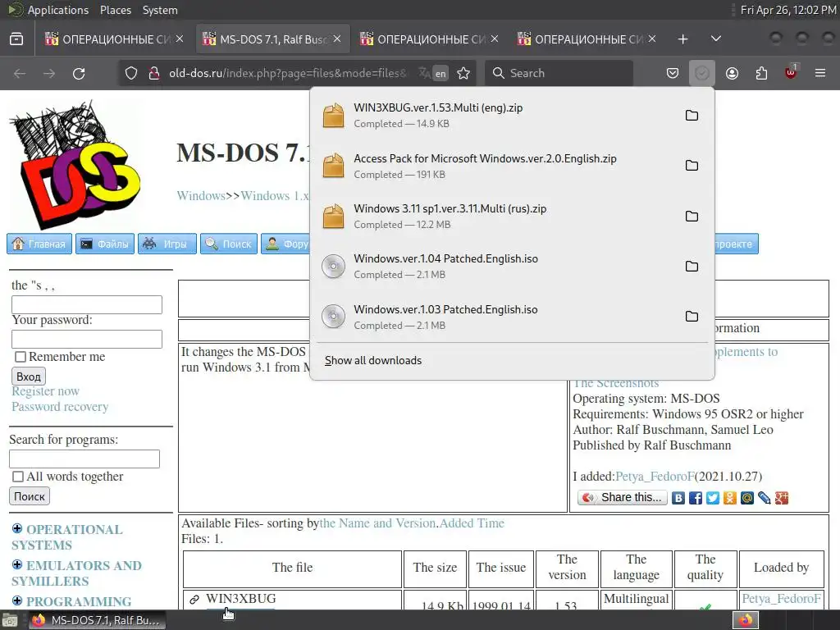Check the Remember me checkbox
Image resolution: width=840 pixels, height=630 pixels.
coord(21,357)
